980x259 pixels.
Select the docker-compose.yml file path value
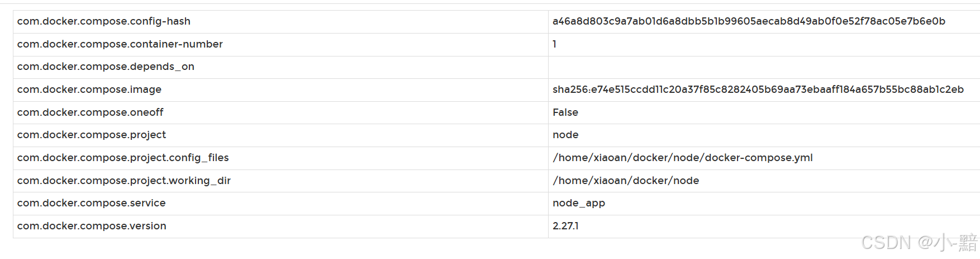[682, 158]
